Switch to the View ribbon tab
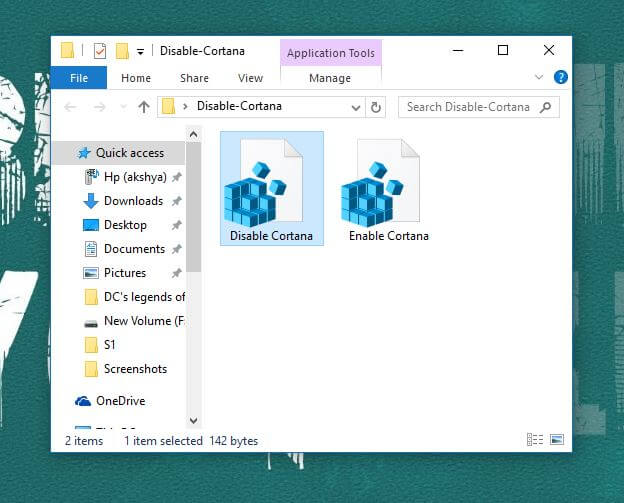The image size is (624, 503). (250, 78)
